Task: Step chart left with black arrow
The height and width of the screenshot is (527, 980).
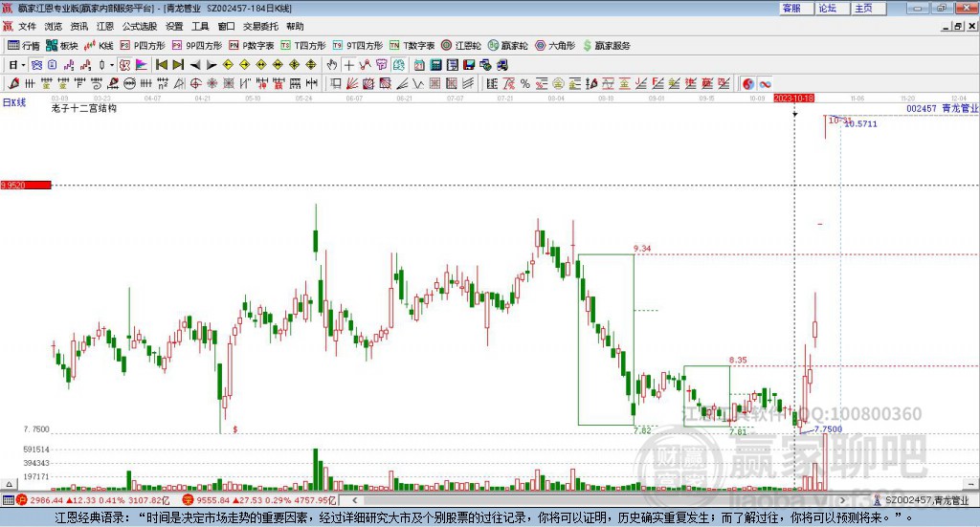Action: [x=195, y=65]
